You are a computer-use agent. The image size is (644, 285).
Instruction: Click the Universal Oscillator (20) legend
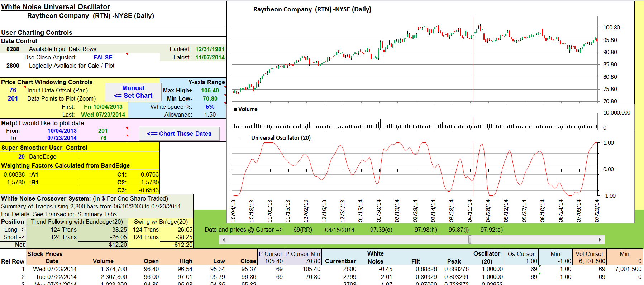pos(275,138)
